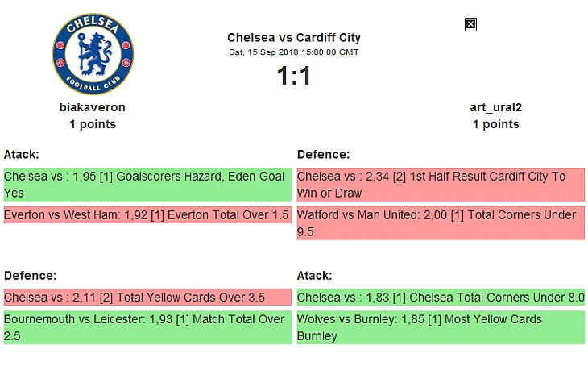Open the art_ural2 player name
Screen dimensions: 588x387
pos(495,107)
